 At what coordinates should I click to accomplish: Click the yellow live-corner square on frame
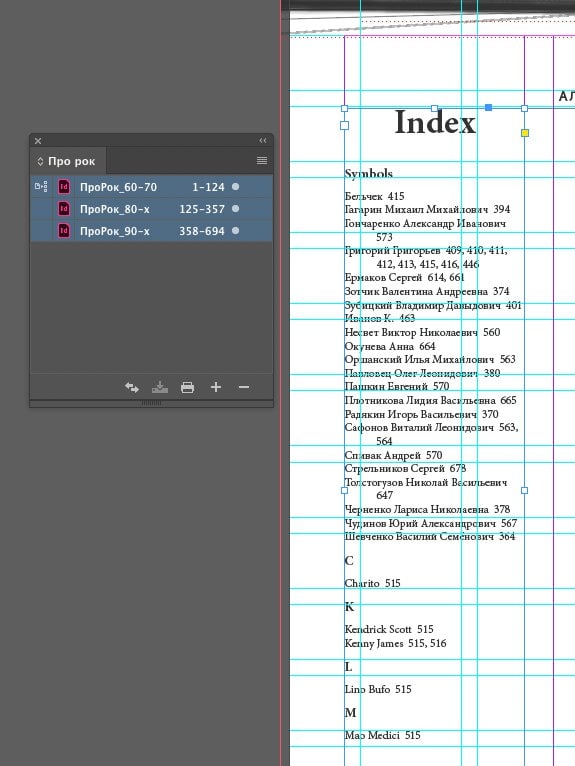(525, 132)
